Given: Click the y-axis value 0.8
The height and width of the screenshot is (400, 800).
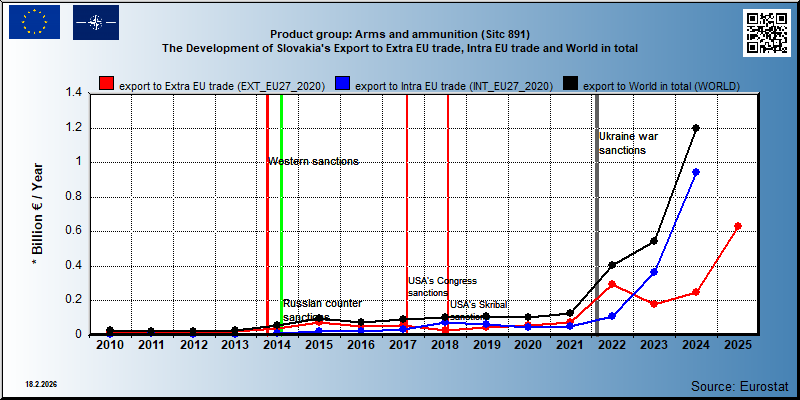Looking at the screenshot, I should click(x=73, y=197).
